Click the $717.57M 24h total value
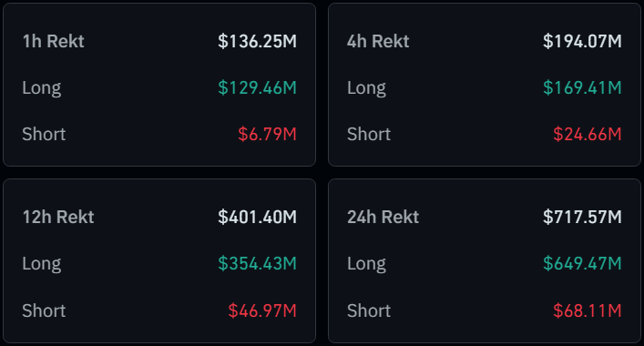Viewport: 644px width, 346px height. click(582, 217)
